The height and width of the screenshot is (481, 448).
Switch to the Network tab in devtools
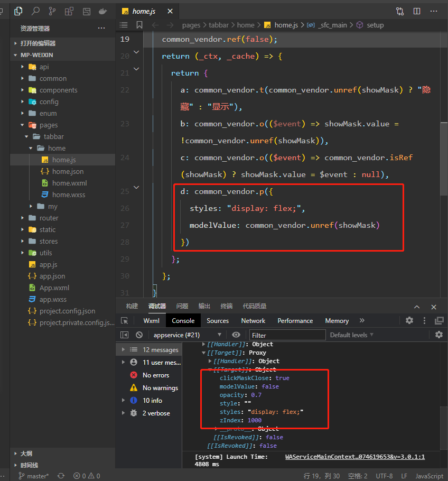pos(253,321)
